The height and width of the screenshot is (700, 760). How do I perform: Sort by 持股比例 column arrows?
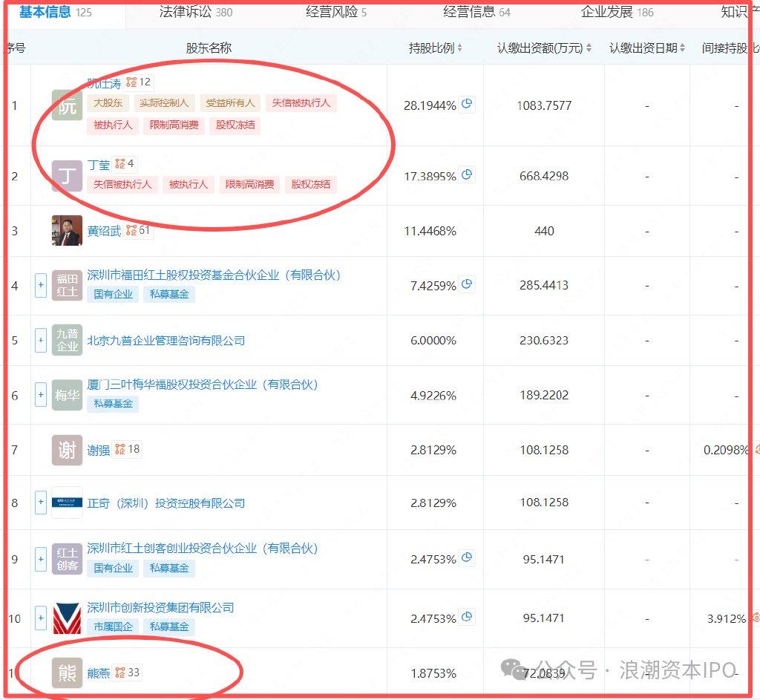tap(459, 48)
